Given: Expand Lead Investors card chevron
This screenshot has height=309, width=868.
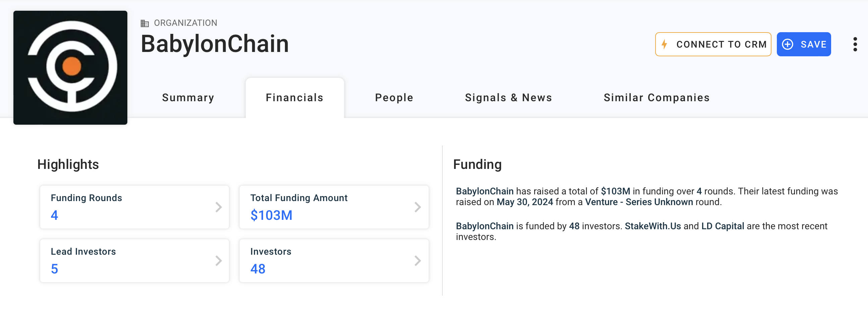Looking at the screenshot, I should pos(219,260).
